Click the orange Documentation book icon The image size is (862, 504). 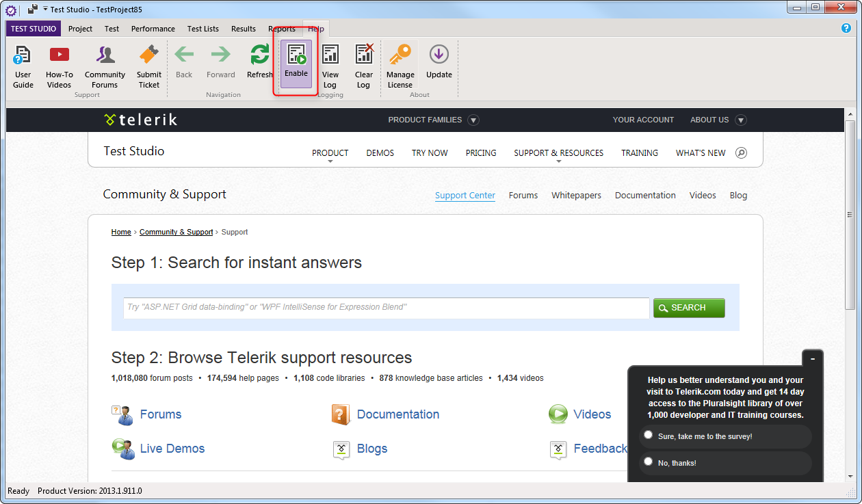[x=341, y=414]
